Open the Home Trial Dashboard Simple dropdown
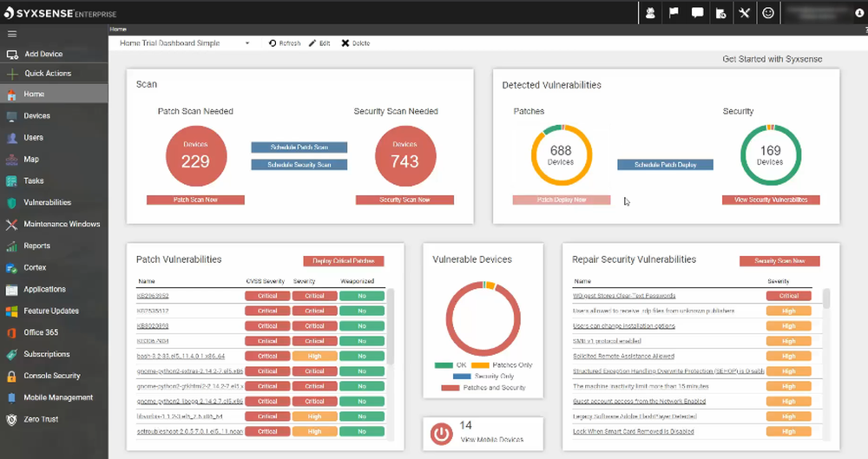Image resolution: width=868 pixels, height=459 pixels. pyautogui.click(x=185, y=43)
